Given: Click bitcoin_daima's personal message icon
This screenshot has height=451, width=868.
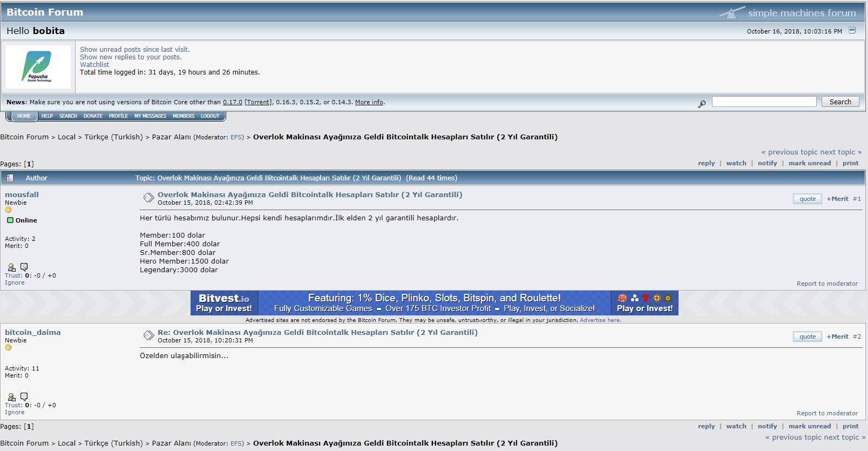Looking at the screenshot, I should click(24, 396).
